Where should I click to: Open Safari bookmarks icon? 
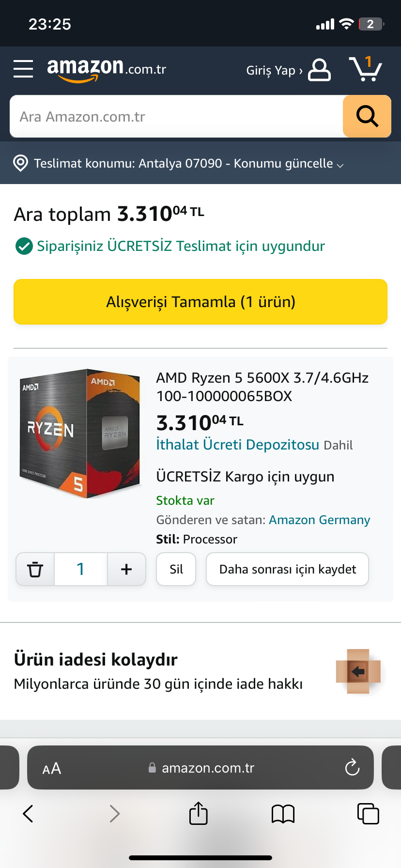[x=283, y=814]
